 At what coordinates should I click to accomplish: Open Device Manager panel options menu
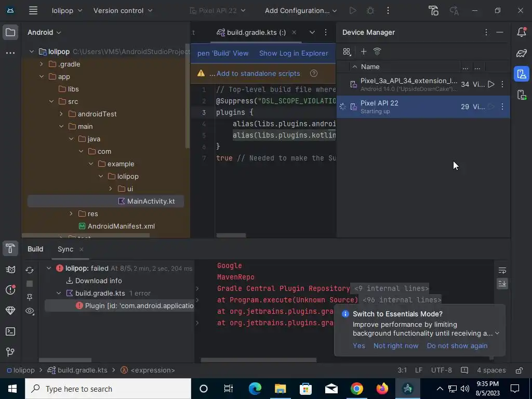tap(486, 32)
